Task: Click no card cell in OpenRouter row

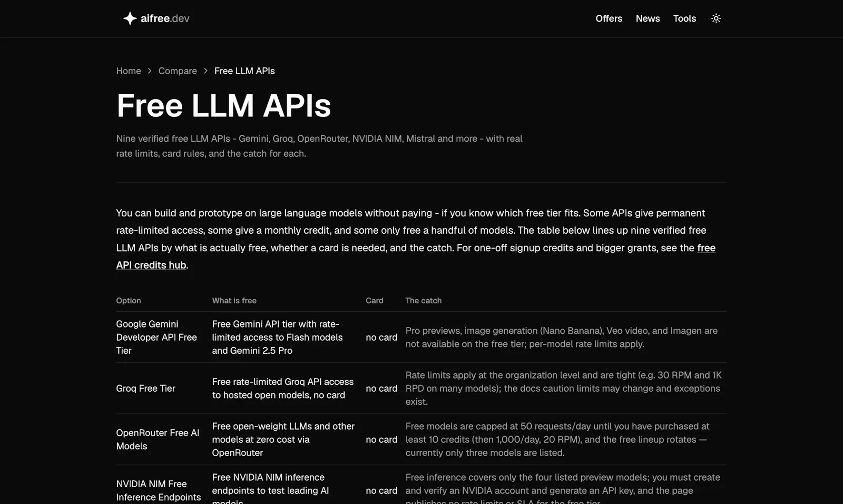Action: 381,440
